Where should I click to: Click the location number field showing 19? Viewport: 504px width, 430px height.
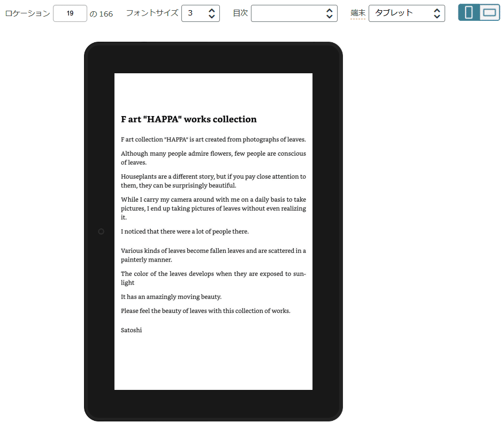70,13
